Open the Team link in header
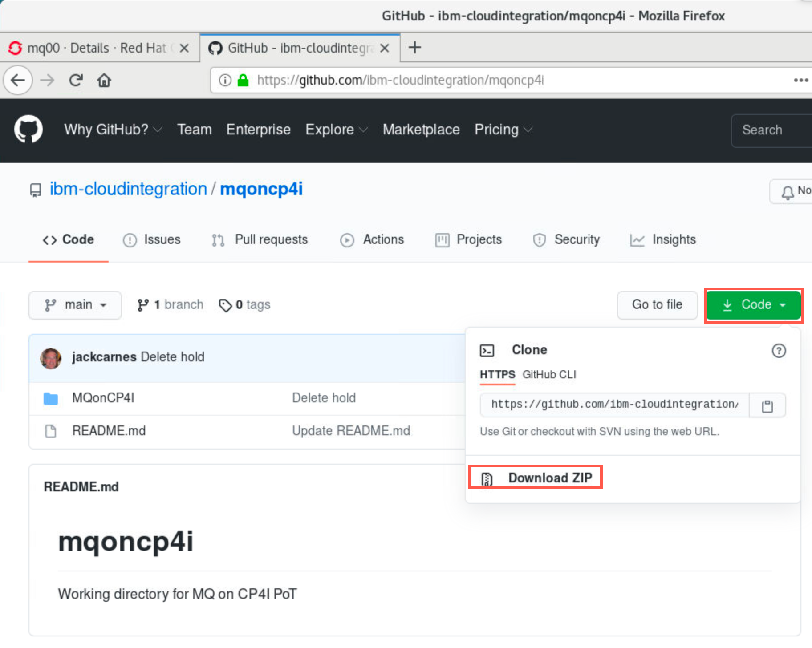The height and width of the screenshot is (648, 812). click(195, 130)
